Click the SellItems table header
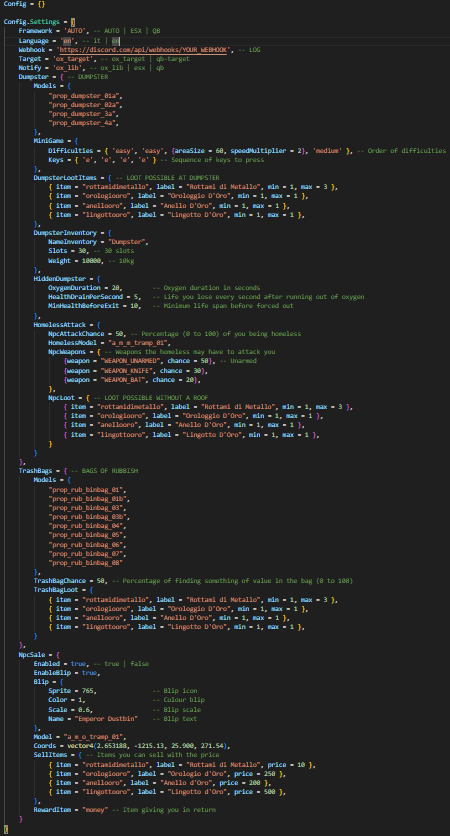The height and width of the screenshot is (836, 450). click(126, 755)
